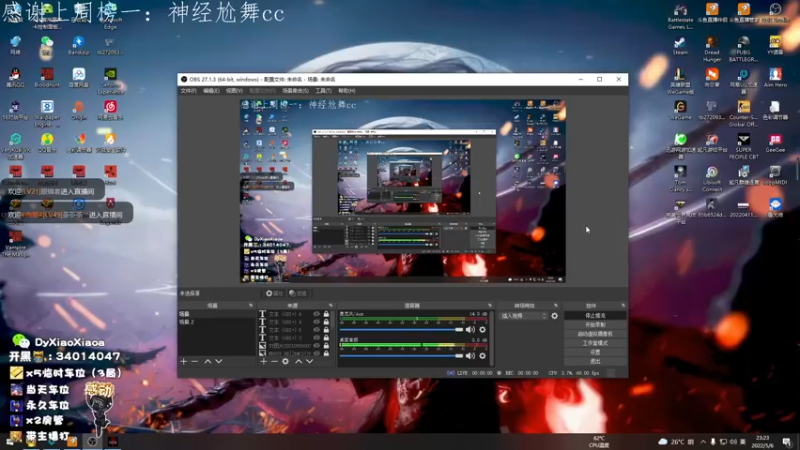The width and height of the screenshot is (800, 450).
Task: Open the 桌面音频 mixer gear settings
Action: (482, 356)
